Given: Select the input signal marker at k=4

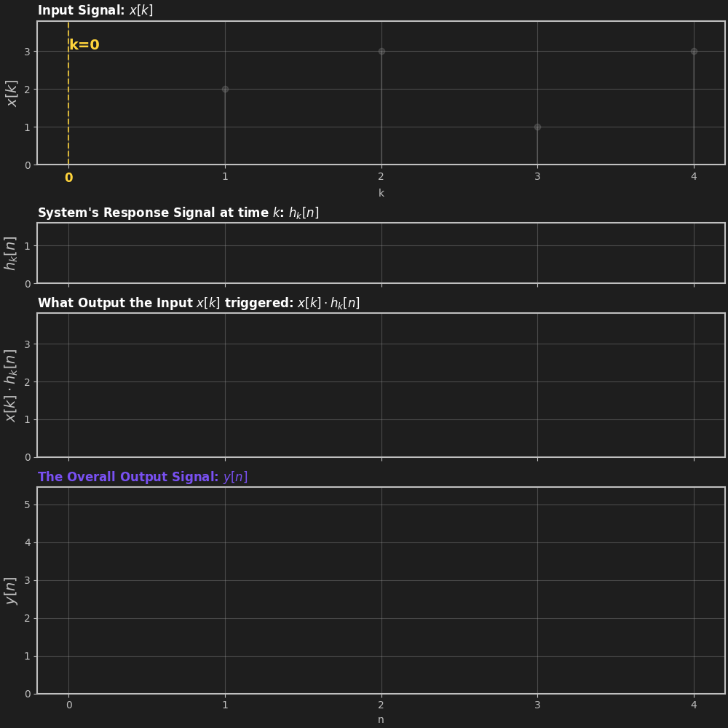Looking at the screenshot, I should pyautogui.click(x=694, y=52).
